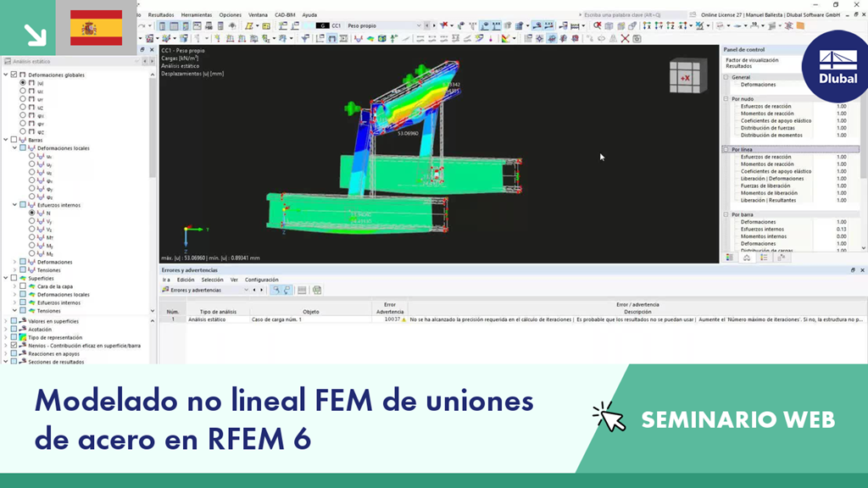Click the Z-axis view icon in toolbar
The height and width of the screenshot is (488, 868).
pyautogui.click(x=670, y=26)
